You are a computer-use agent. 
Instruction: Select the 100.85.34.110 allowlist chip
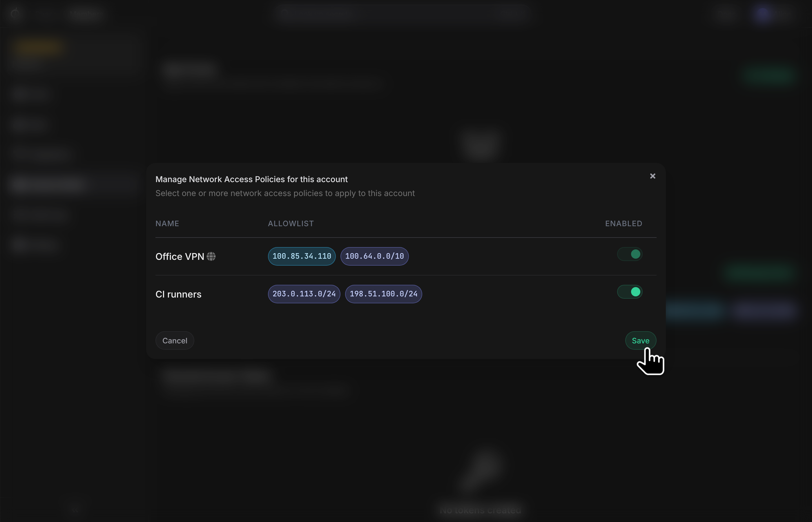click(302, 256)
